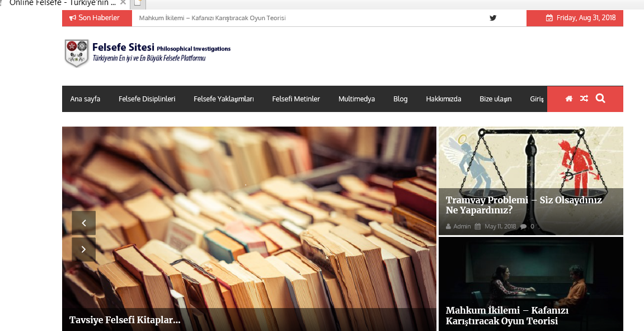Open the Ana sayfa menu item
This screenshot has height=331, width=644.
pyautogui.click(x=85, y=99)
